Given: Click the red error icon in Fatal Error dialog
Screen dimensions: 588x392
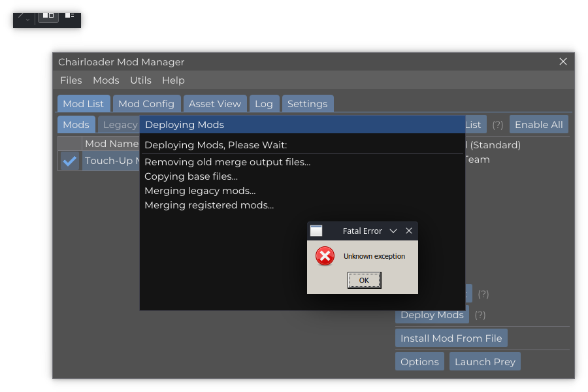Looking at the screenshot, I should point(325,256).
